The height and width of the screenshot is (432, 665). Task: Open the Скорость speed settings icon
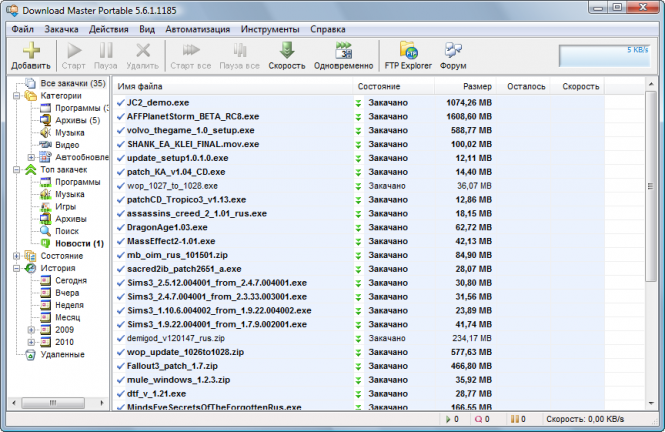[287, 50]
